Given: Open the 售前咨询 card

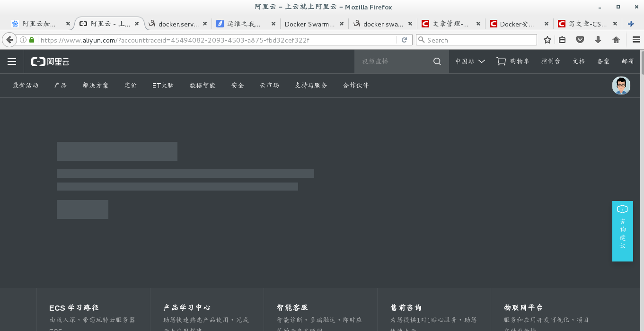Looking at the screenshot, I should coord(434,310).
